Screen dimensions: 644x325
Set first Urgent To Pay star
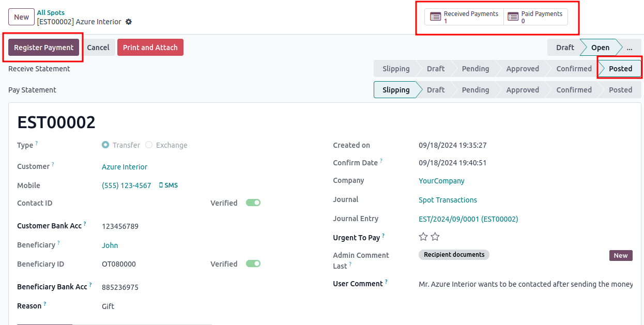pos(423,237)
